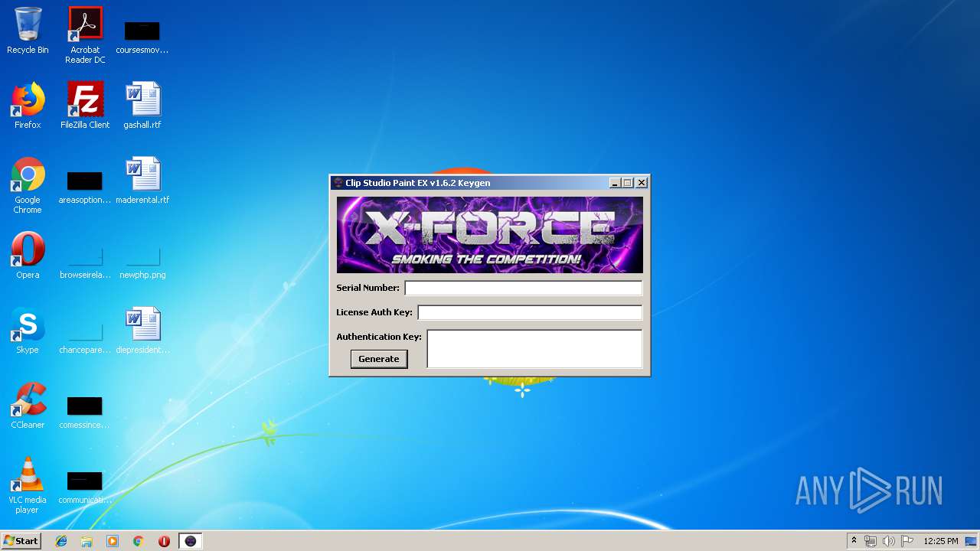Select the gashall.rtf document
This screenshot has height=551, width=980.
coord(142,106)
